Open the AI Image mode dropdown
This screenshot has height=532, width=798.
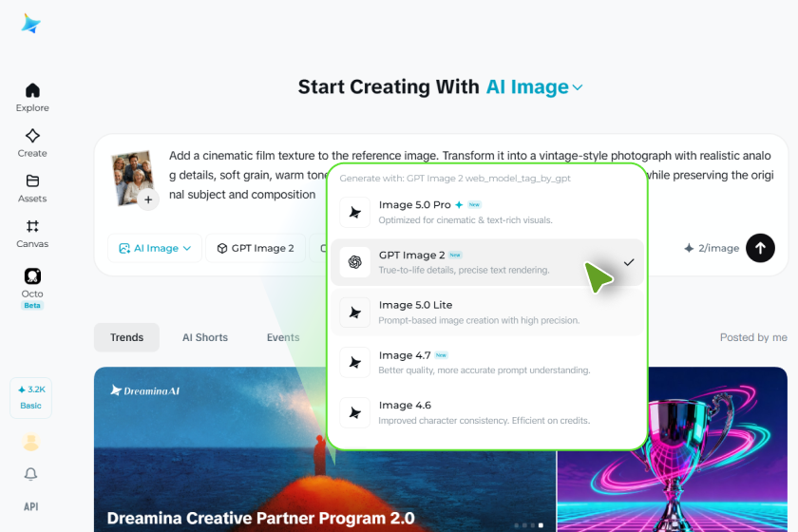tap(155, 248)
